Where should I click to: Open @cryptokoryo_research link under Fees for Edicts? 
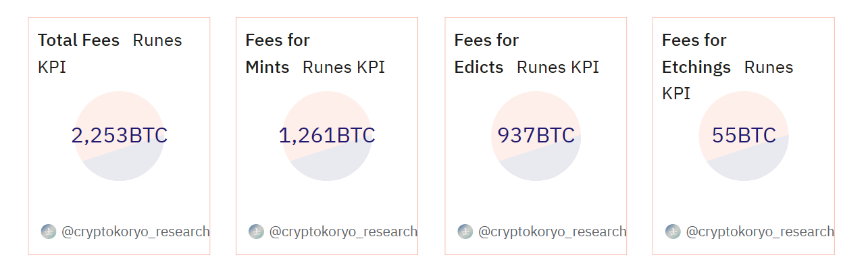(x=553, y=232)
